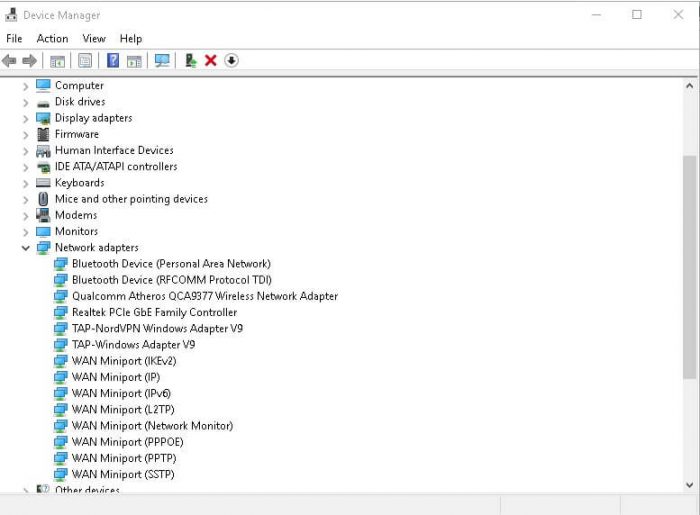Image resolution: width=700 pixels, height=515 pixels.
Task: Click the Human Interface Devices icon
Action: click(43, 151)
